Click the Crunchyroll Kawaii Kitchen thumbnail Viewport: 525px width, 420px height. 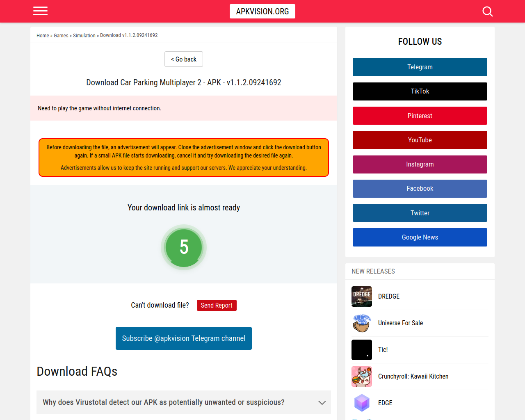[362, 377]
